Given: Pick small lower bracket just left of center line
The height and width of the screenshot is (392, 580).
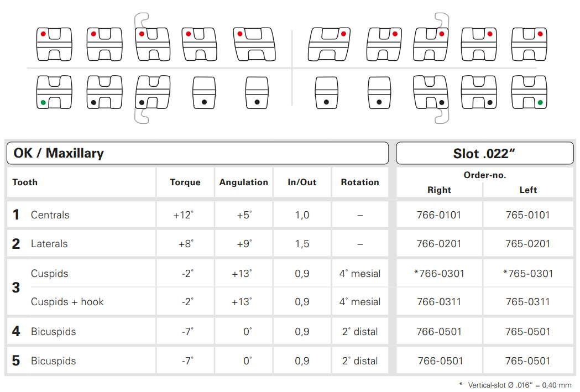Looking at the screenshot, I should coord(257,92).
